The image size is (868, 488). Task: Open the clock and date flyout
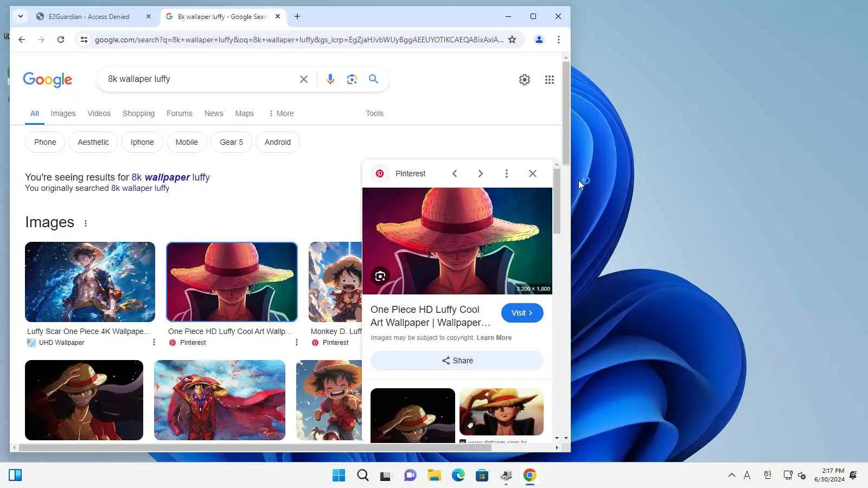(829, 475)
